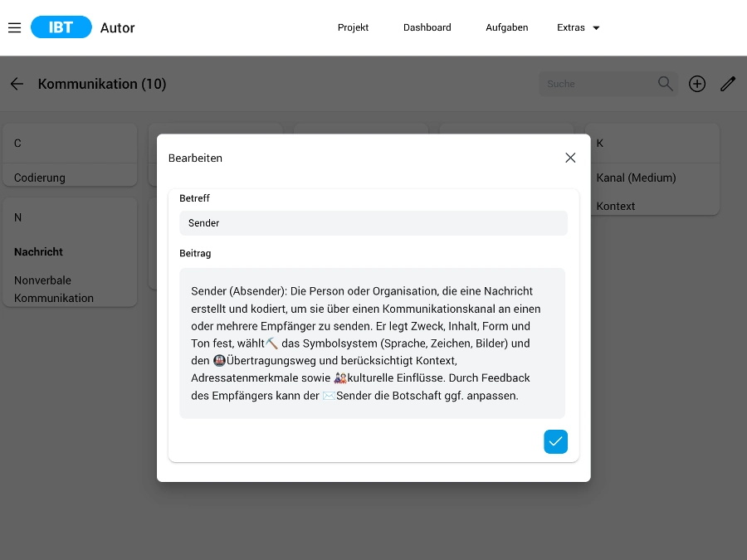Click the hammer emoji in the text
Viewport: 747px width, 560px height.
[272, 343]
